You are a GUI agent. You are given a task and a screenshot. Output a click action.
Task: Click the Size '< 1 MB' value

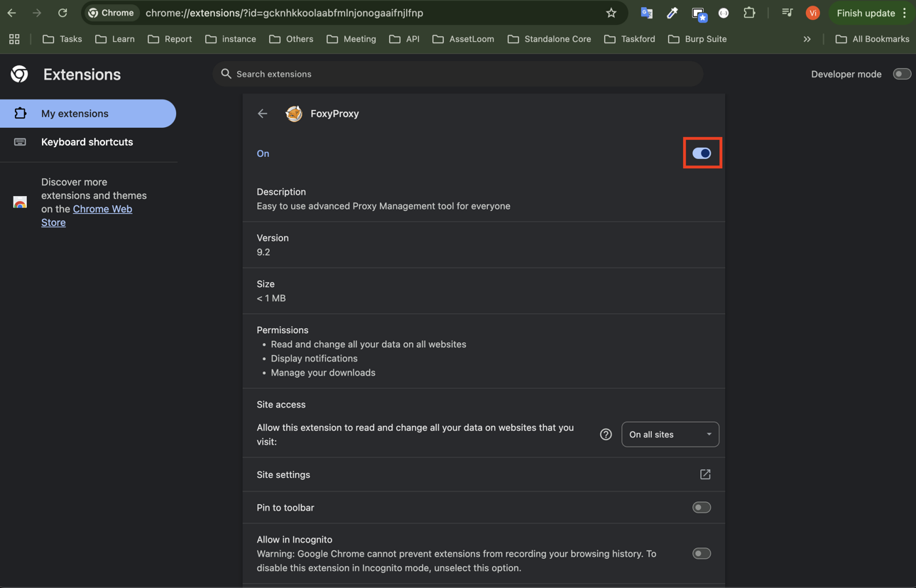271,298
